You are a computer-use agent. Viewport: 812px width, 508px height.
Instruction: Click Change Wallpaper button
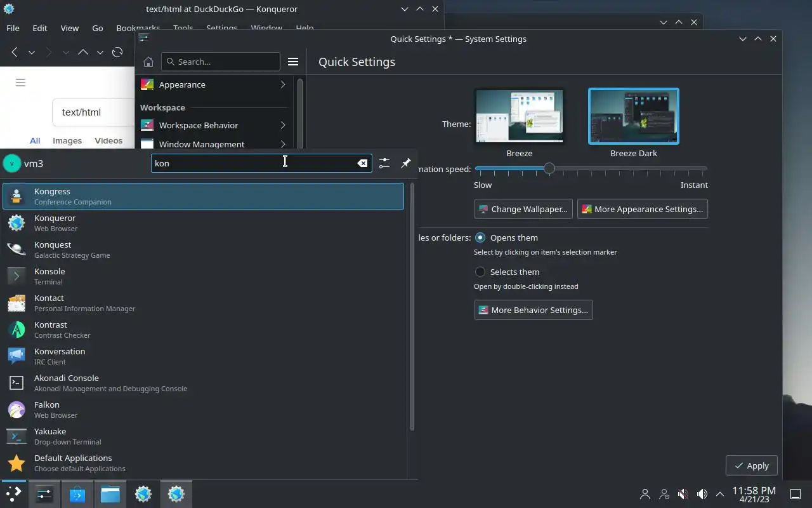click(x=523, y=209)
